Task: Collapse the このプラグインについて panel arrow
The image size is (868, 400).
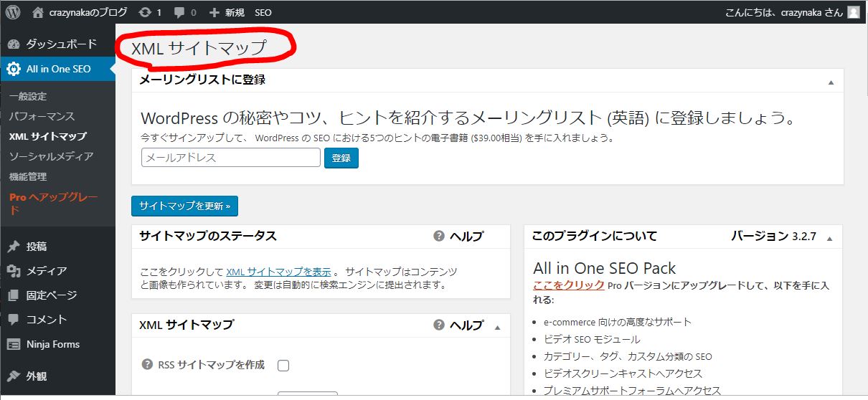Action: tap(829, 239)
